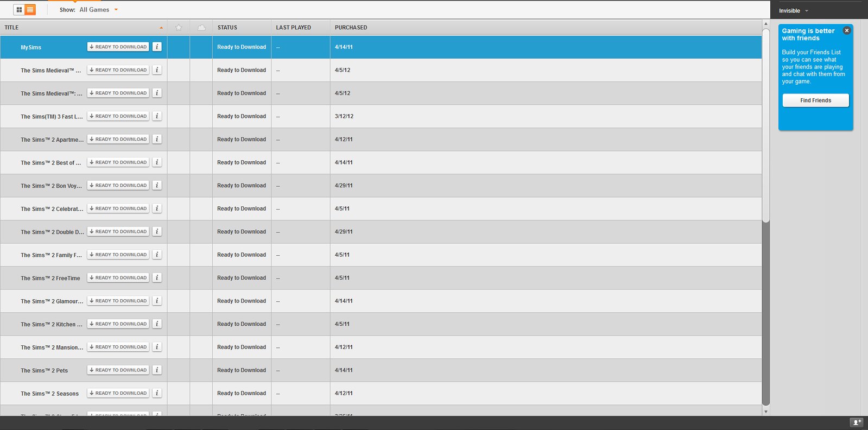Screen dimensions: 868x430
Task: Sort by cloud column header
Action: pyautogui.click(x=201, y=27)
